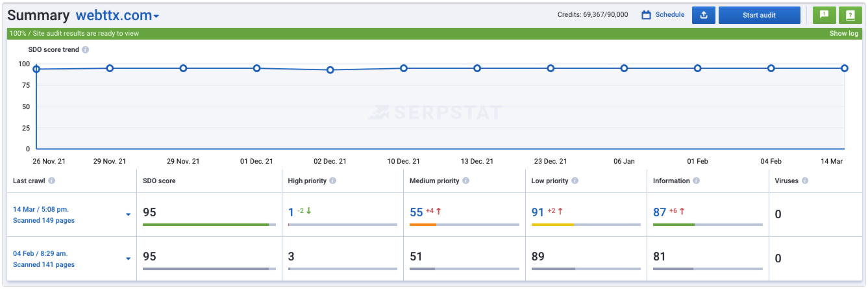Image resolution: width=868 pixels, height=289 pixels.
Task: Click the high priority value 3
Action: pyautogui.click(x=291, y=257)
